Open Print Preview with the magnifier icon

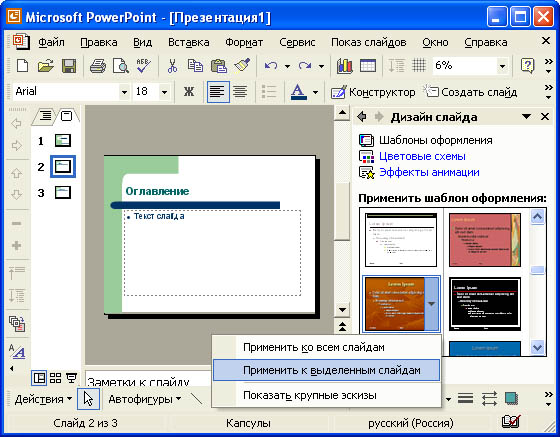pyautogui.click(x=121, y=66)
